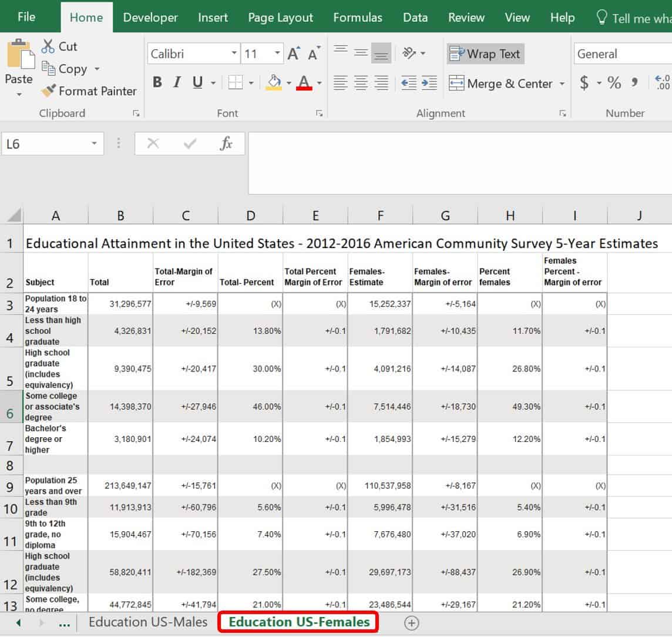Decrease font size with the small A
Viewport: 672px width, 637px height.
(x=314, y=53)
